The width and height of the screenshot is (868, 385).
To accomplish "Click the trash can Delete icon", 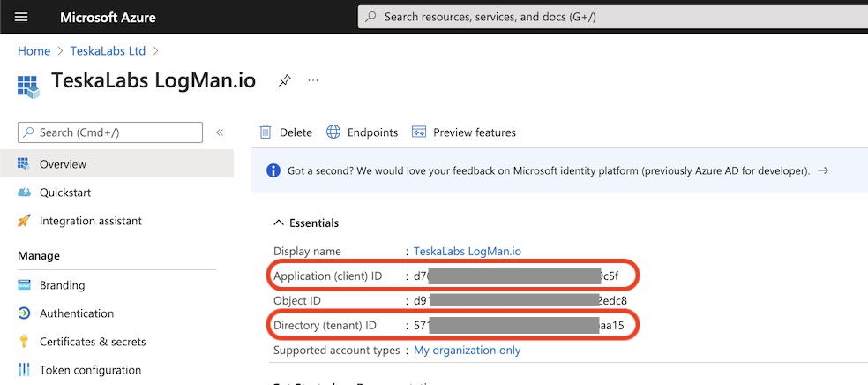I will [x=266, y=132].
